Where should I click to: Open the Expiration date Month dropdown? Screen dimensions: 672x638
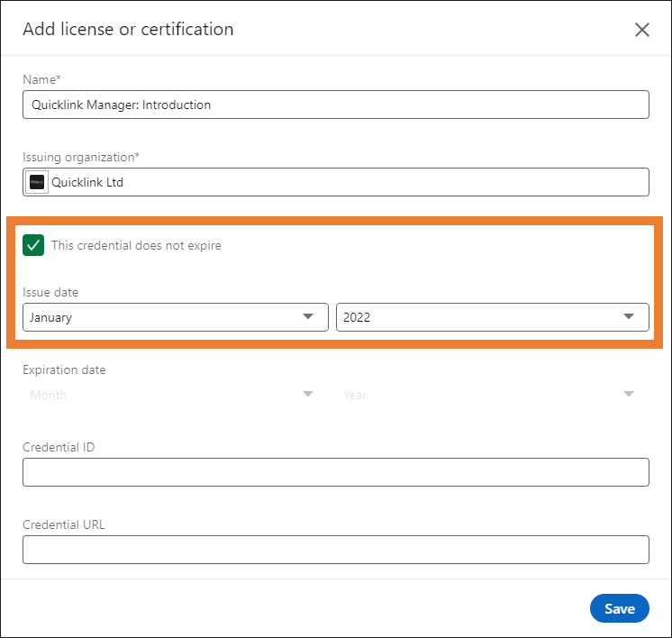pyautogui.click(x=176, y=395)
